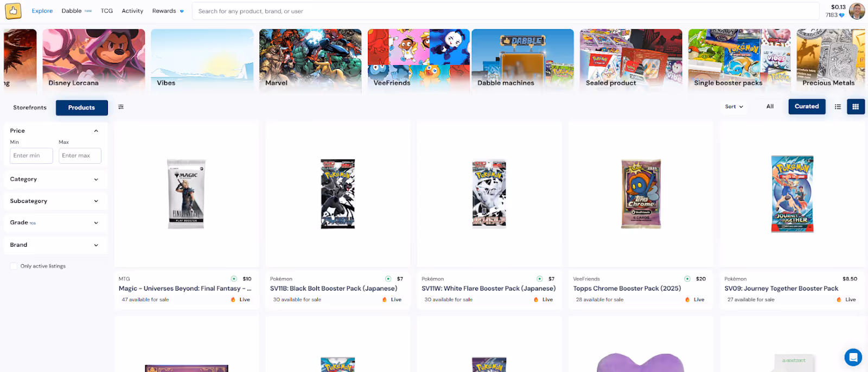
Task: Open user profile avatar
Action: pyautogui.click(x=857, y=11)
